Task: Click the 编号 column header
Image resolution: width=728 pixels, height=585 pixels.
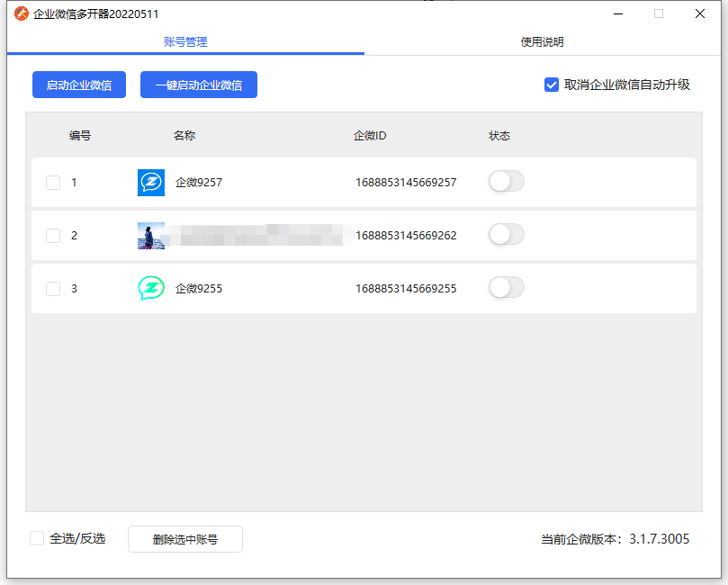Action: pos(80,136)
